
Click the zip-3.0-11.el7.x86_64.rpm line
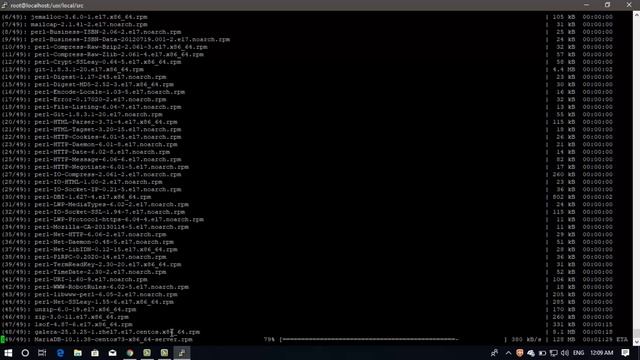(65, 317)
